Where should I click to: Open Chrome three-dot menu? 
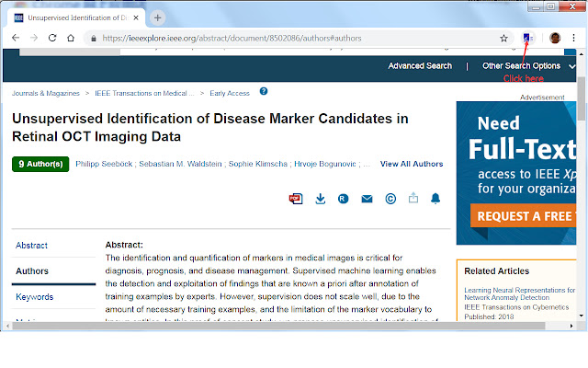tap(575, 38)
